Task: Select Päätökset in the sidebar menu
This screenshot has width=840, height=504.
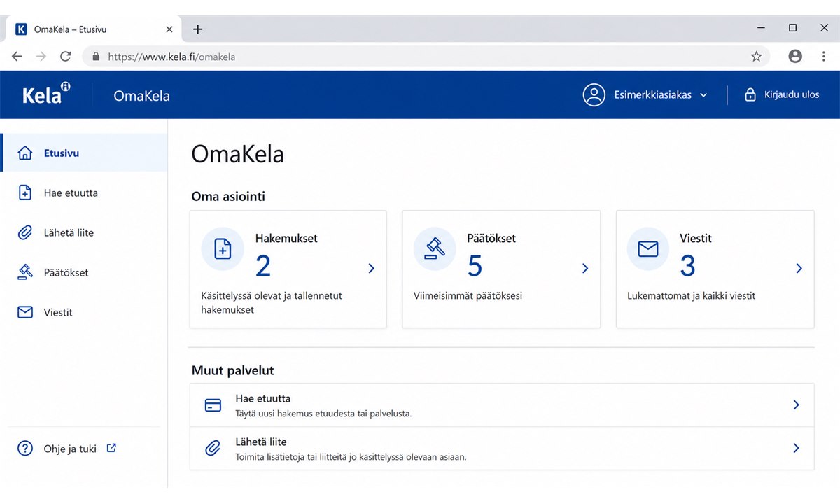Action: point(84,272)
